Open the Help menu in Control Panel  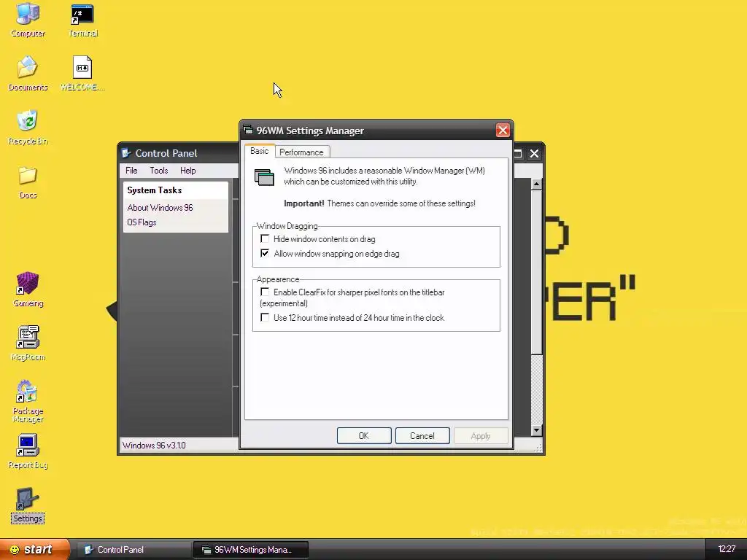click(x=187, y=171)
